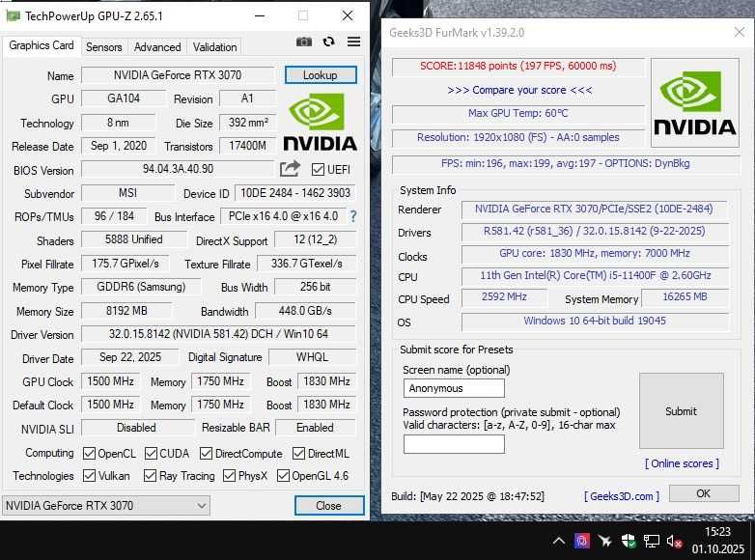This screenshot has height=560, width=755.
Task: Click the Device ID value 10DE 2484
Action: point(295,193)
